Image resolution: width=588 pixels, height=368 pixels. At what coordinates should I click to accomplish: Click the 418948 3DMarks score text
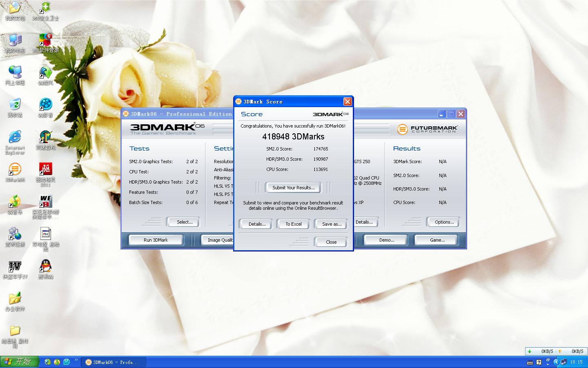click(x=293, y=137)
